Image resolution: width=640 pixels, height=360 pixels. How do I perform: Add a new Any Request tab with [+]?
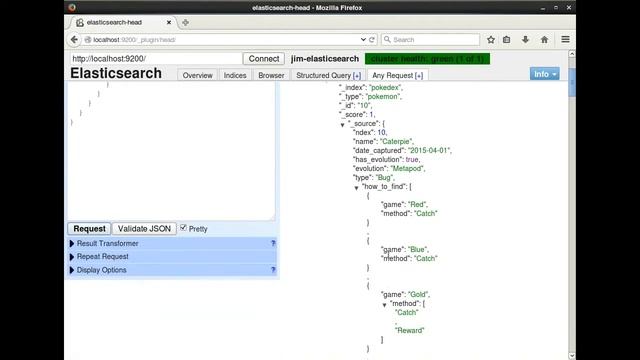click(419, 76)
